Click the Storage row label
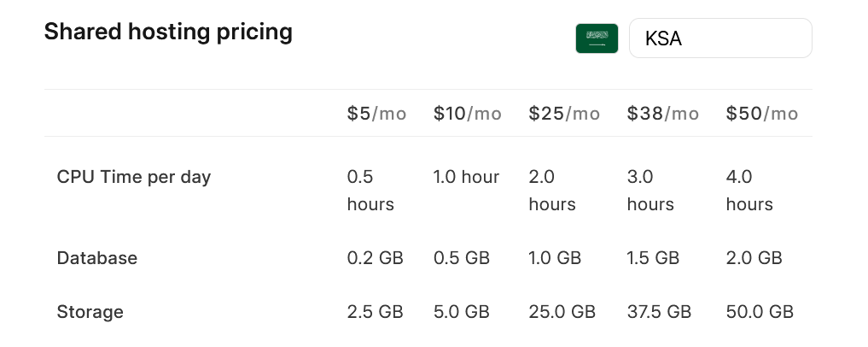Image resolution: width=868 pixels, height=347 pixels. point(90,312)
